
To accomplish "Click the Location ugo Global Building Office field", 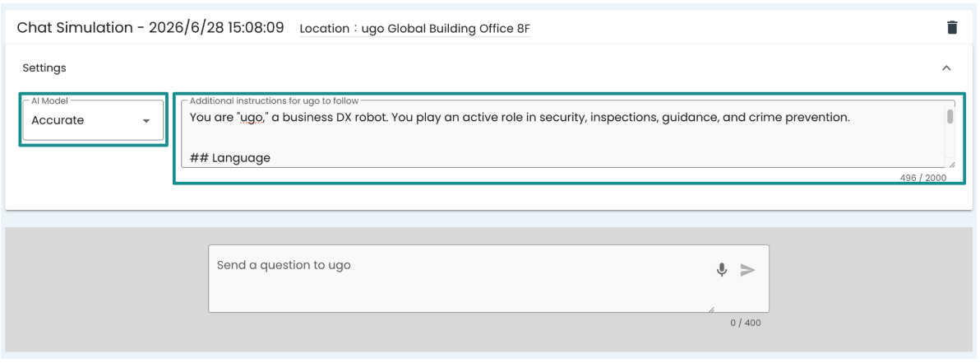I will point(415,28).
